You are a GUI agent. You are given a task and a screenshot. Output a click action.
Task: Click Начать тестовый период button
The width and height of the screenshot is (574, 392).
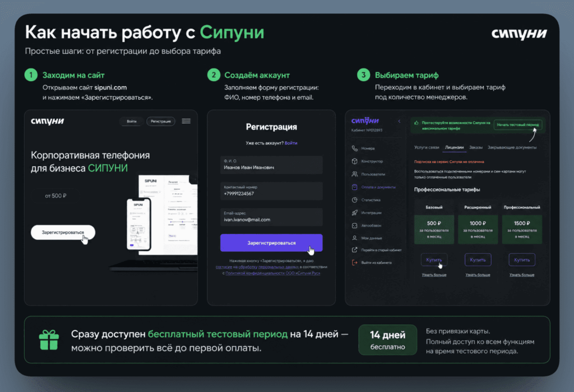(x=517, y=125)
